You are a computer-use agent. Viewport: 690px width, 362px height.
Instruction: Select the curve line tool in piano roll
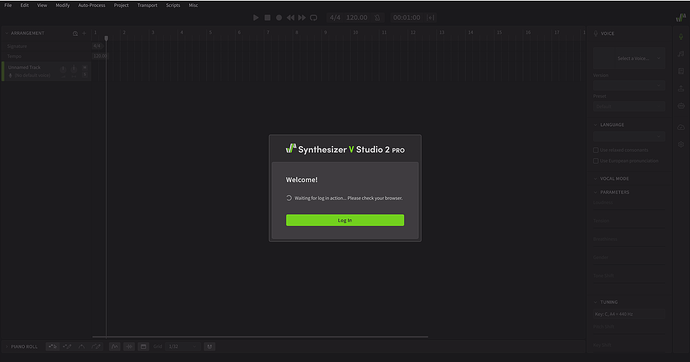pos(81,347)
